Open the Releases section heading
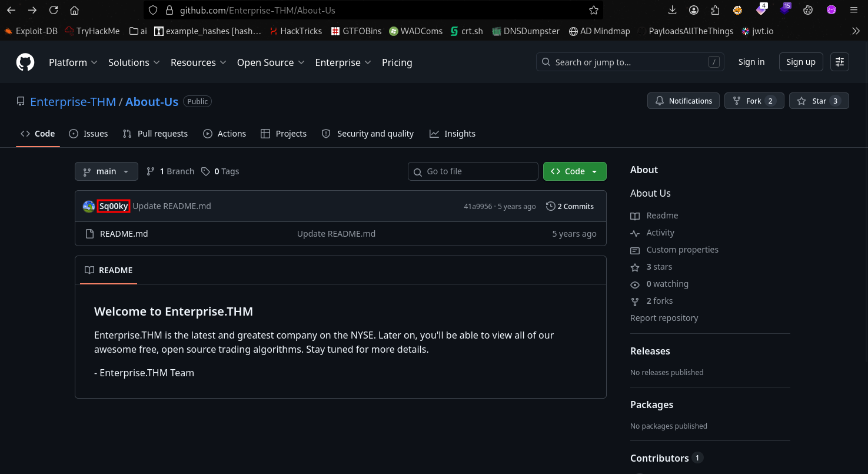Viewport: 868px width, 474px height. pos(650,351)
